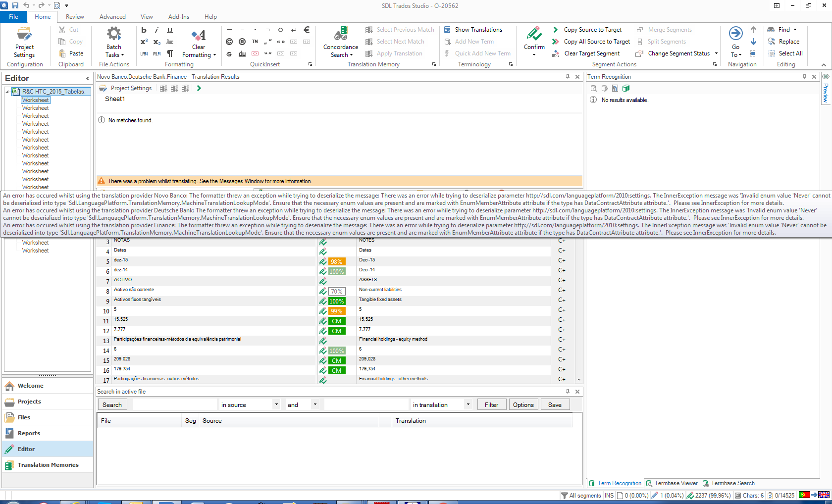This screenshot has height=504, width=832.
Task: Open the Confirm dropdown arrow
Action: point(534,55)
